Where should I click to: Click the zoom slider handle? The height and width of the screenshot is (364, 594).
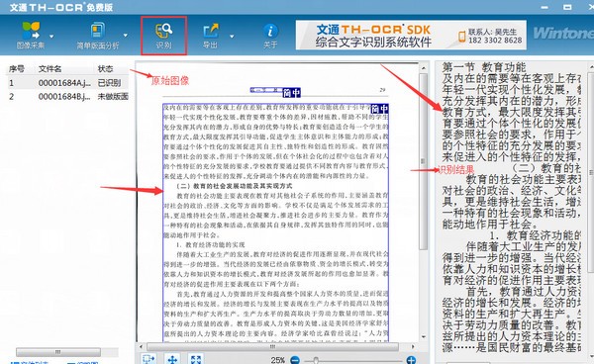coord(315,360)
